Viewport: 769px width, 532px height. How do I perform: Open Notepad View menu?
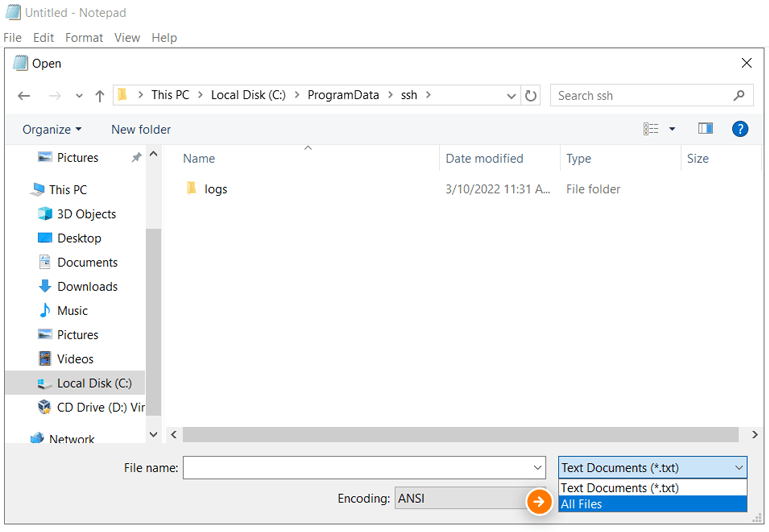click(127, 38)
